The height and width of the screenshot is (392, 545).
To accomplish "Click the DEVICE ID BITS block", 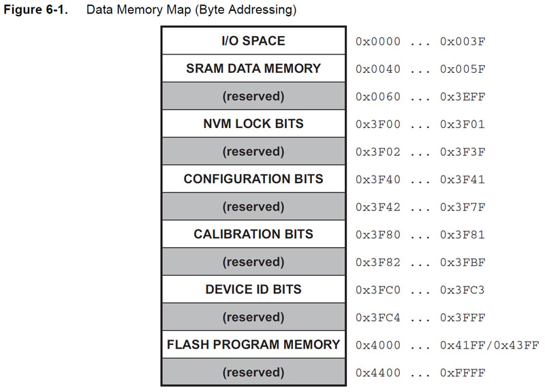I will point(253,289).
